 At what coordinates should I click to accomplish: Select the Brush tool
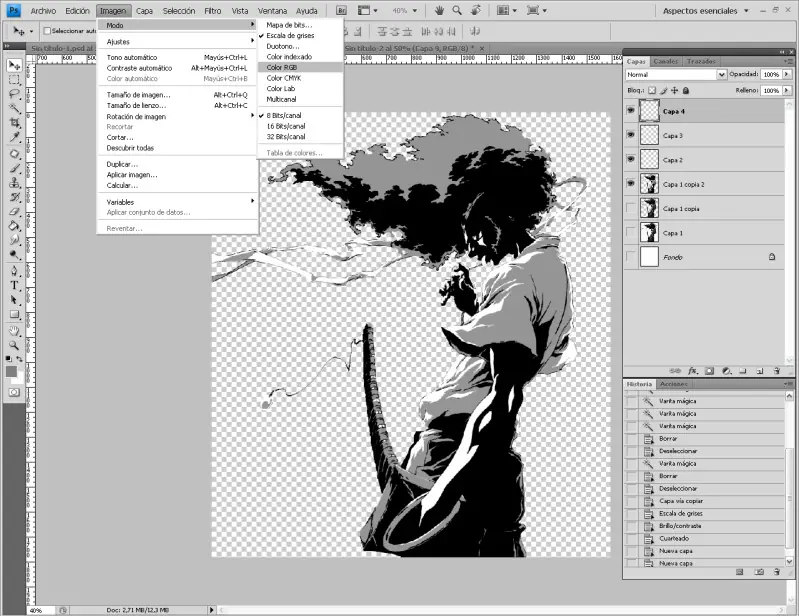click(14, 169)
